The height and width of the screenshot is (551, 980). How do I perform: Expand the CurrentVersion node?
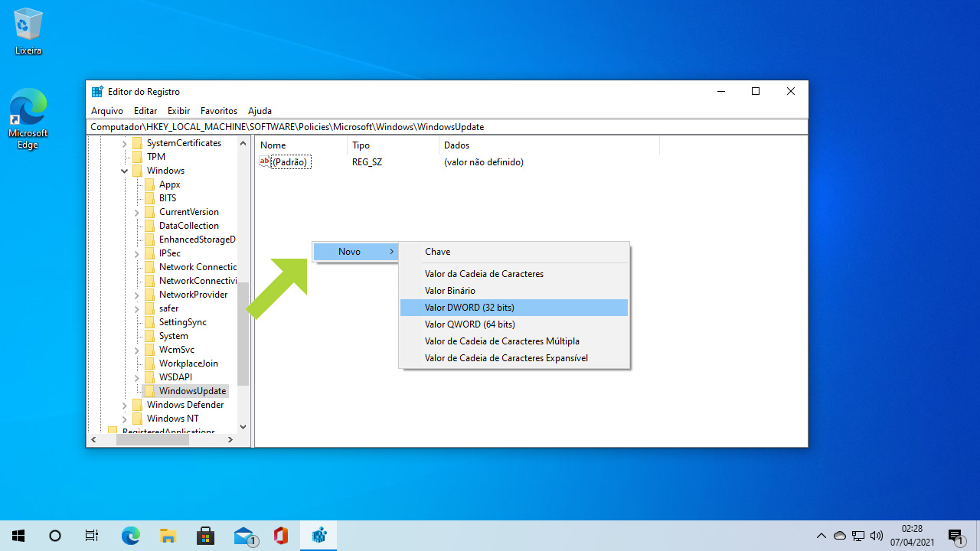(137, 212)
